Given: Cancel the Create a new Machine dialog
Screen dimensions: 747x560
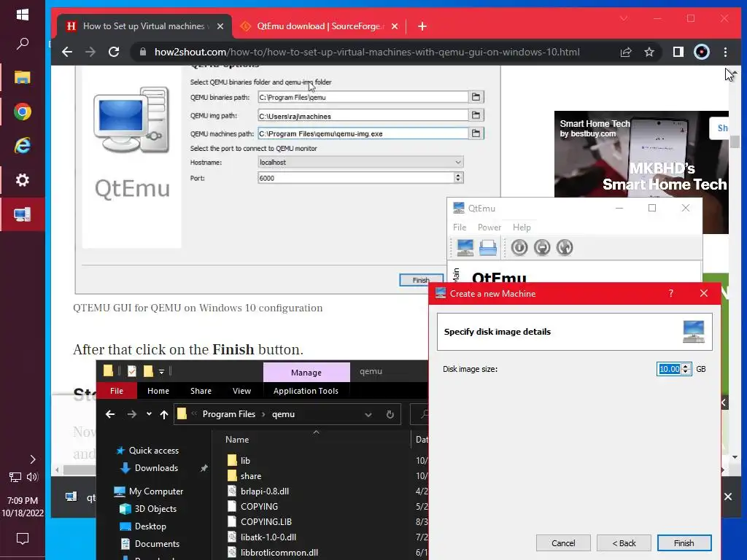Looking at the screenshot, I should point(563,542).
